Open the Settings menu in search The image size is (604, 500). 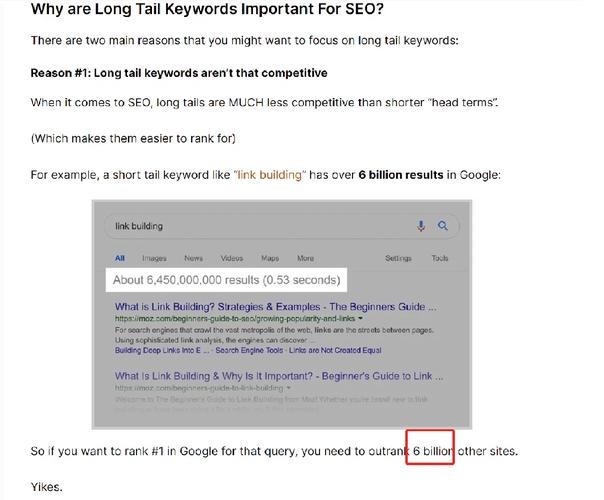(x=398, y=258)
